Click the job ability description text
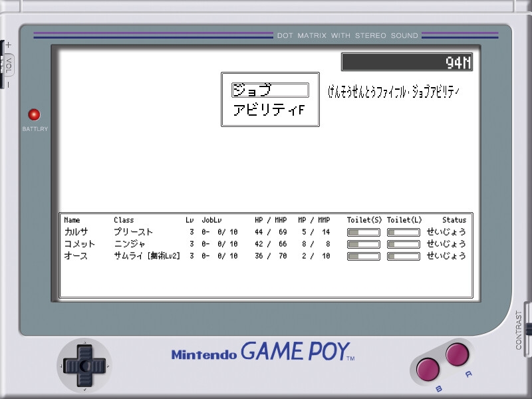The width and height of the screenshot is (532, 399). coord(394,92)
